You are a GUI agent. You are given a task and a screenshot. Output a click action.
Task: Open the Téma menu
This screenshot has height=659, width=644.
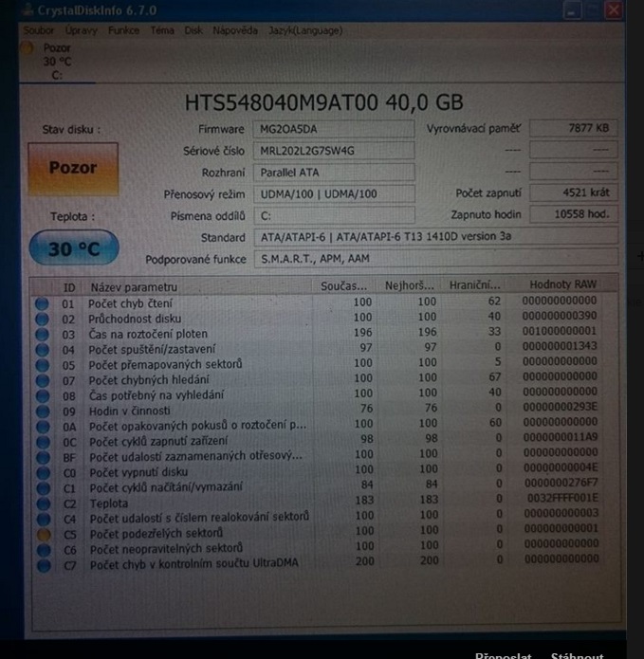[x=162, y=30]
